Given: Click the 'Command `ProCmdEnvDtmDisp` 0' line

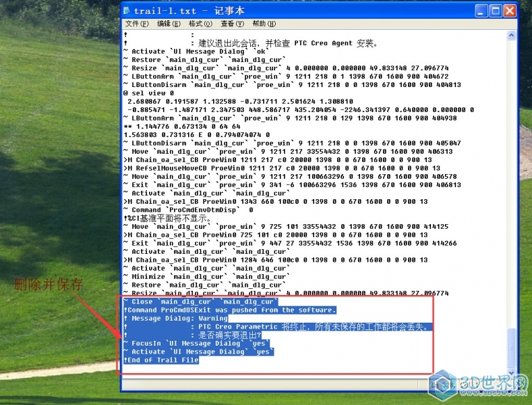Looking at the screenshot, I should click(x=188, y=210).
